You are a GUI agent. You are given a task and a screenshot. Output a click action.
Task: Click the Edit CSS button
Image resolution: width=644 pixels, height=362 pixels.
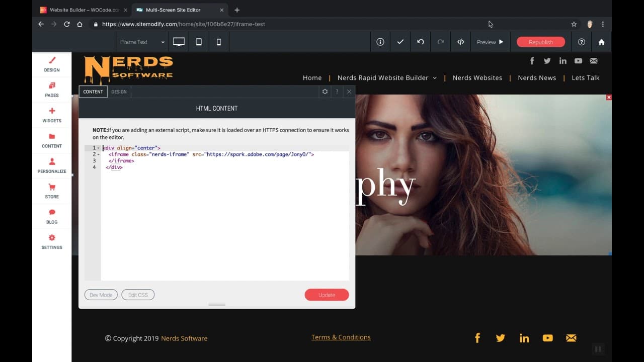click(x=138, y=295)
